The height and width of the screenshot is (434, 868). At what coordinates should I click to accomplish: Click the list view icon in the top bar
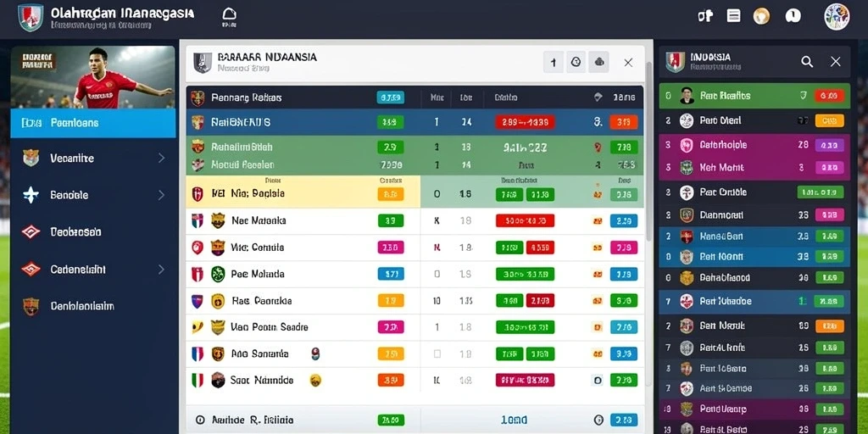733,15
